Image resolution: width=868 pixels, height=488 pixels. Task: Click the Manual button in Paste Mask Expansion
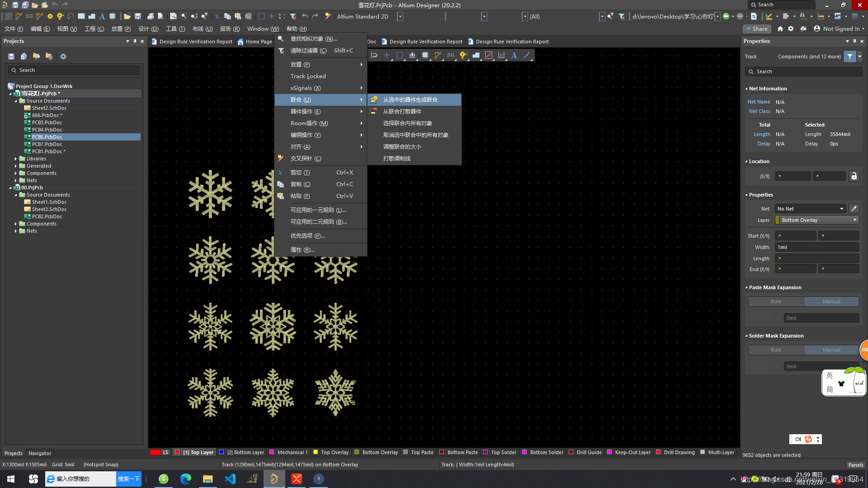click(832, 301)
